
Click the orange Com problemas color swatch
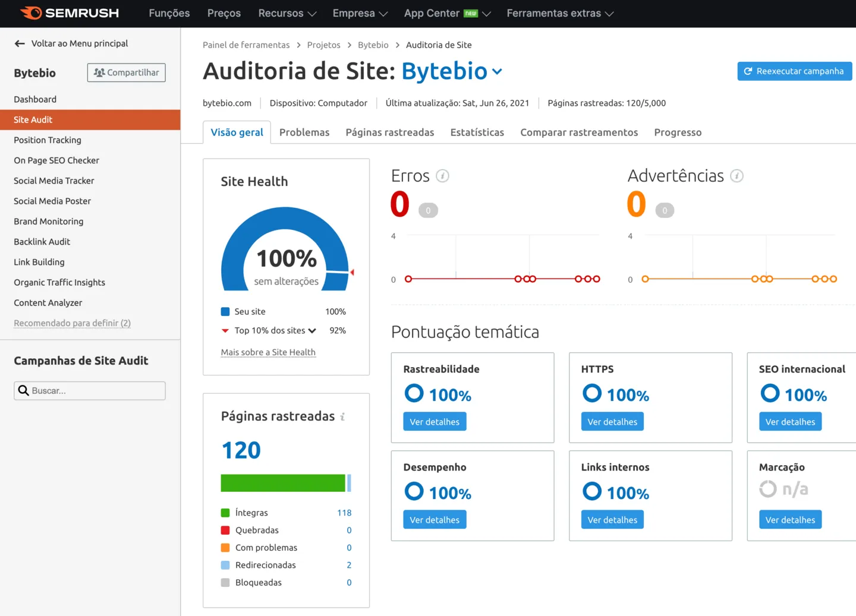coord(225,548)
